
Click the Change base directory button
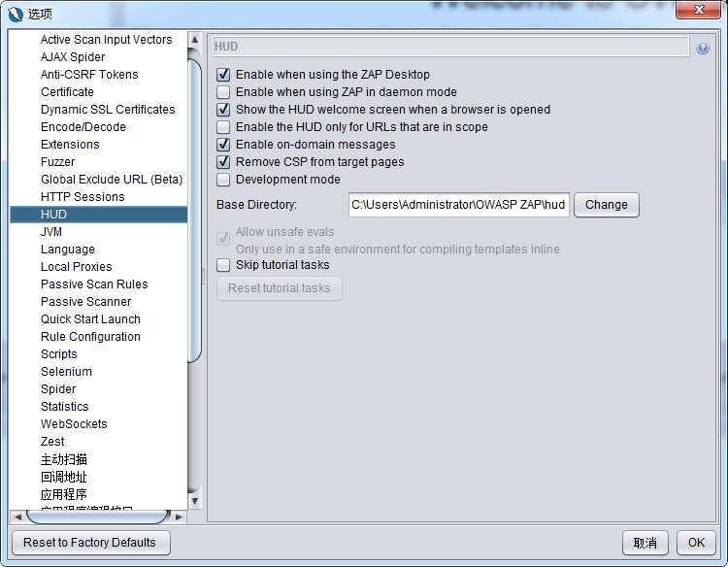(x=607, y=205)
